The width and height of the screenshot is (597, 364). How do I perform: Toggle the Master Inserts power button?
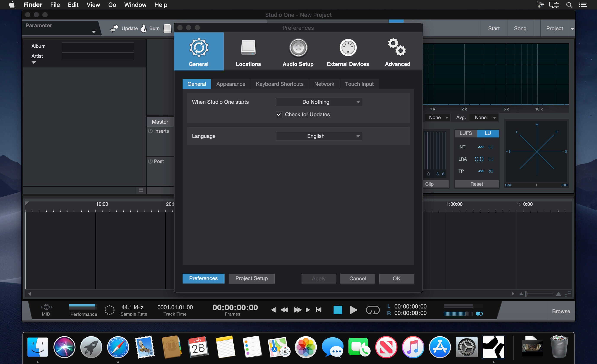pos(150,131)
